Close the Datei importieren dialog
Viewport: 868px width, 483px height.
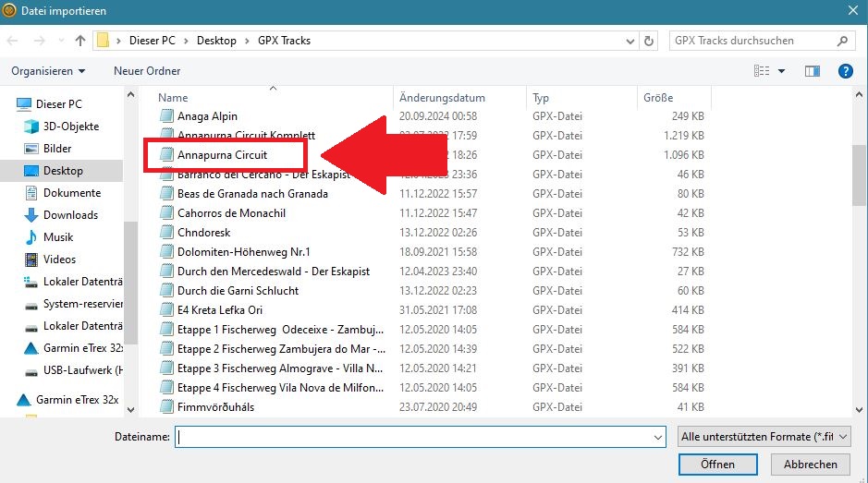[x=853, y=10]
